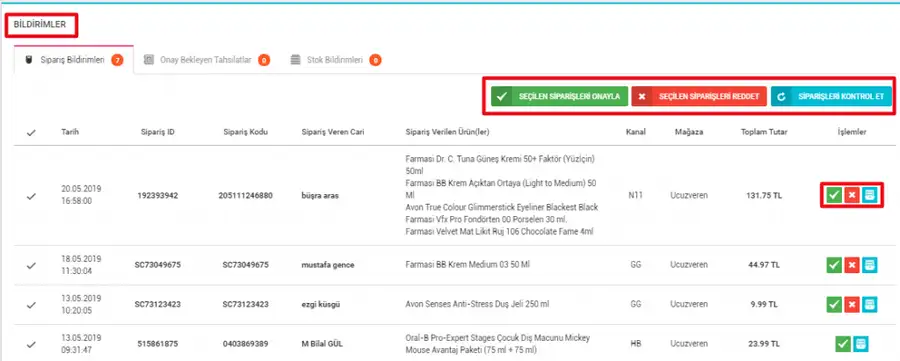Select order code 205111246880 cell

(245, 196)
